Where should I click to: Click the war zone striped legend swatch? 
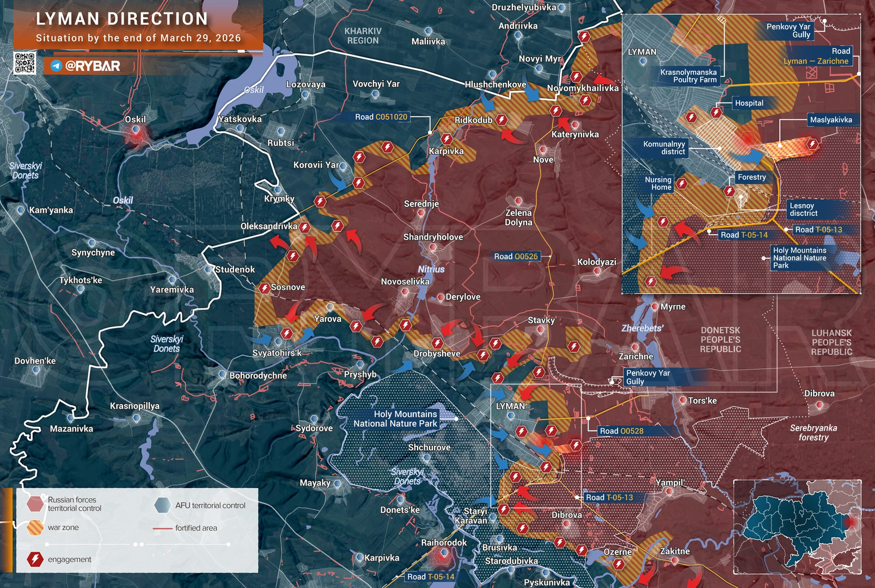click(x=35, y=528)
